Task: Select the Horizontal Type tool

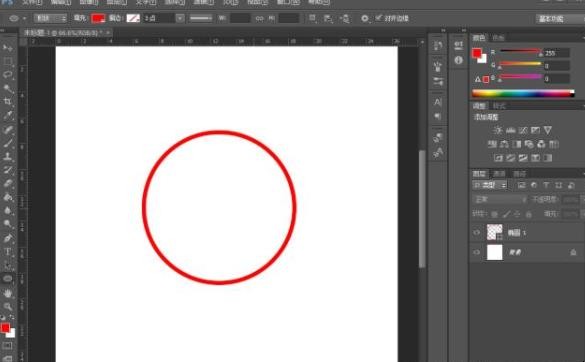Action: pos(7,252)
